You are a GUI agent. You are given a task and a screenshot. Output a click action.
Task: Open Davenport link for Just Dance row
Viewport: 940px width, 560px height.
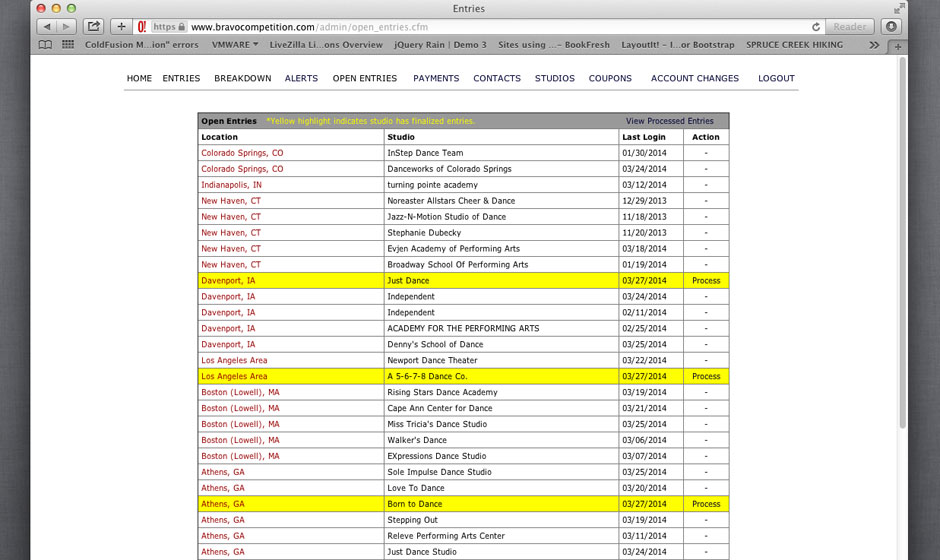click(228, 281)
